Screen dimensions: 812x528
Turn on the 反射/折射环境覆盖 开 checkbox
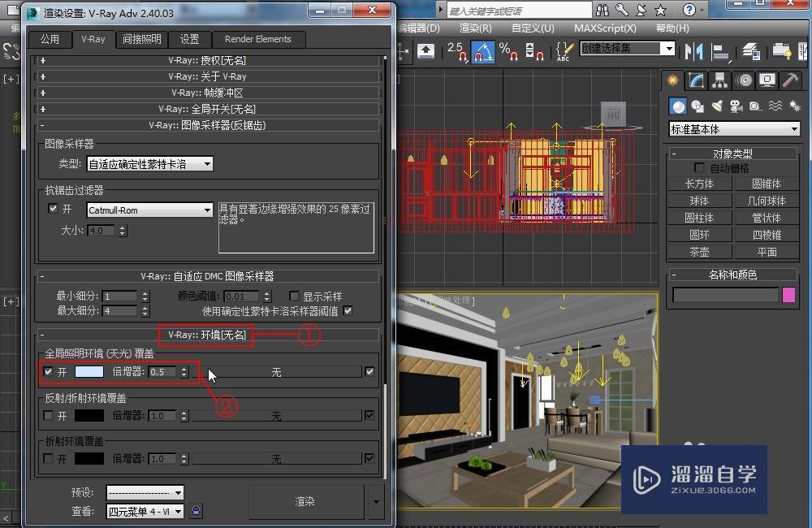tap(46, 415)
